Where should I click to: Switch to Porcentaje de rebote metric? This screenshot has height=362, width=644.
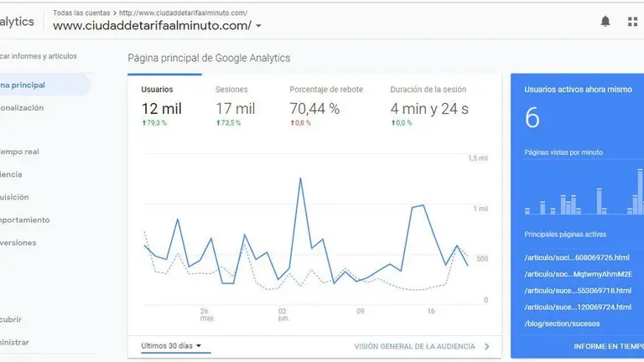[x=326, y=106]
